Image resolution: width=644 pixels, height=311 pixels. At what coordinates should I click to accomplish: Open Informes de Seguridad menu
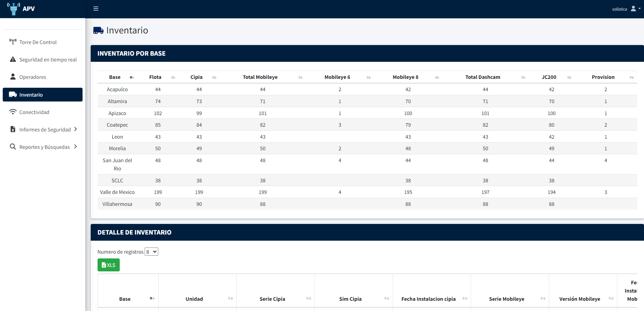coord(43,129)
